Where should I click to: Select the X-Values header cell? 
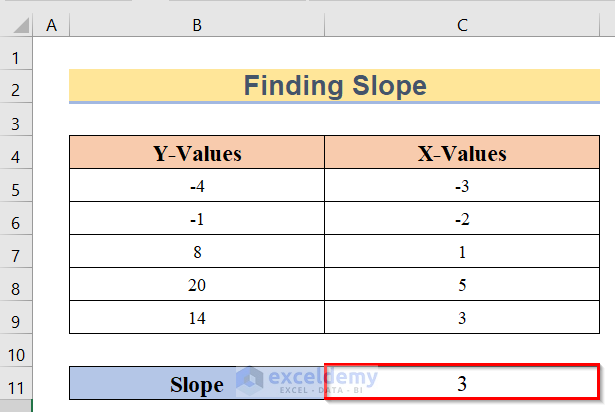[x=462, y=154]
